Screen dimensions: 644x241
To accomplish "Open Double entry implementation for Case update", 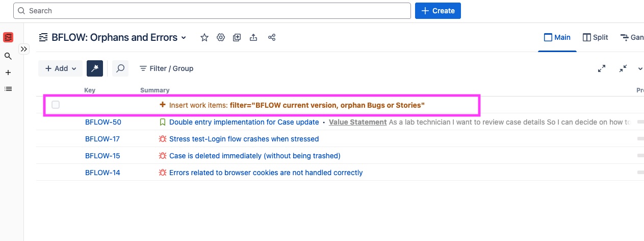I will pyautogui.click(x=244, y=122).
